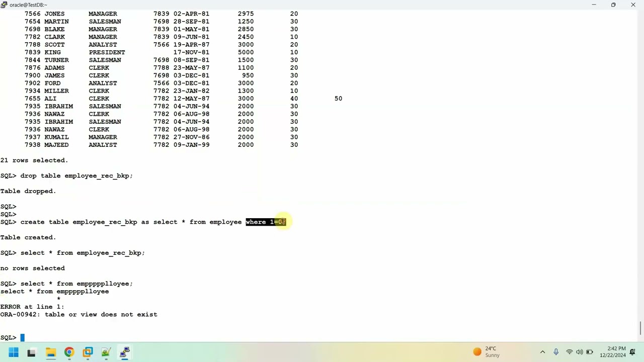Click the name ADAMS in the results
Screen dimensions: 644x362
[54, 68]
